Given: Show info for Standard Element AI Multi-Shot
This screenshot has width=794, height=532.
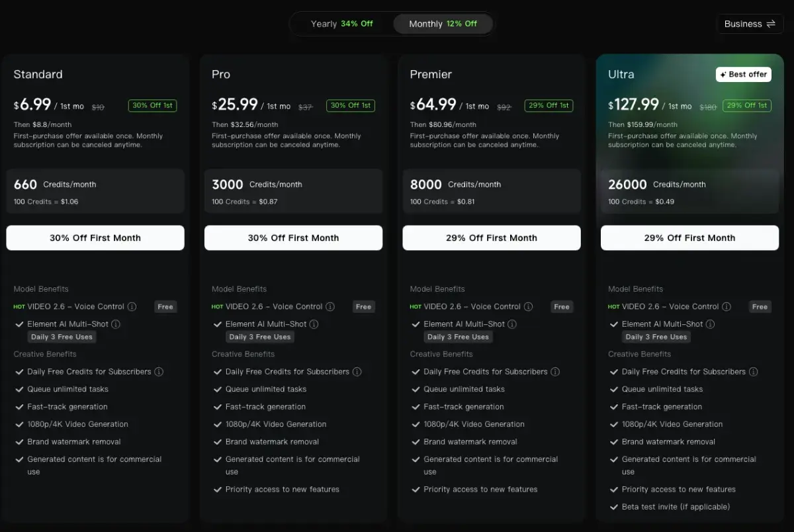Looking at the screenshot, I should pyautogui.click(x=116, y=324).
